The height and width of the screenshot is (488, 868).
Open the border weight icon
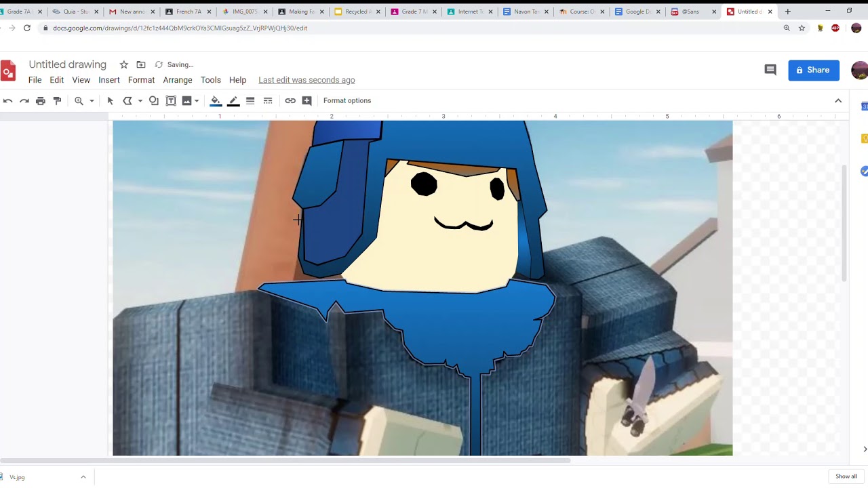click(x=250, y=100)
